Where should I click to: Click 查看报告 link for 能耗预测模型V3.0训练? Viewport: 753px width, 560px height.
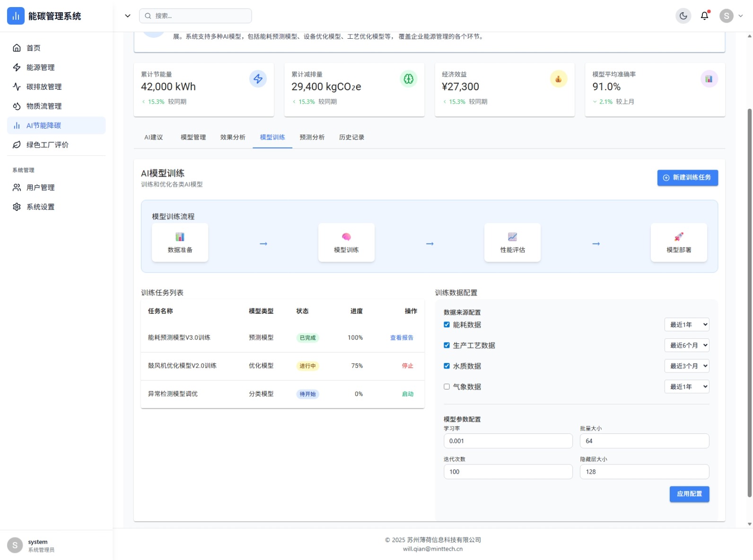click(402, 338)
